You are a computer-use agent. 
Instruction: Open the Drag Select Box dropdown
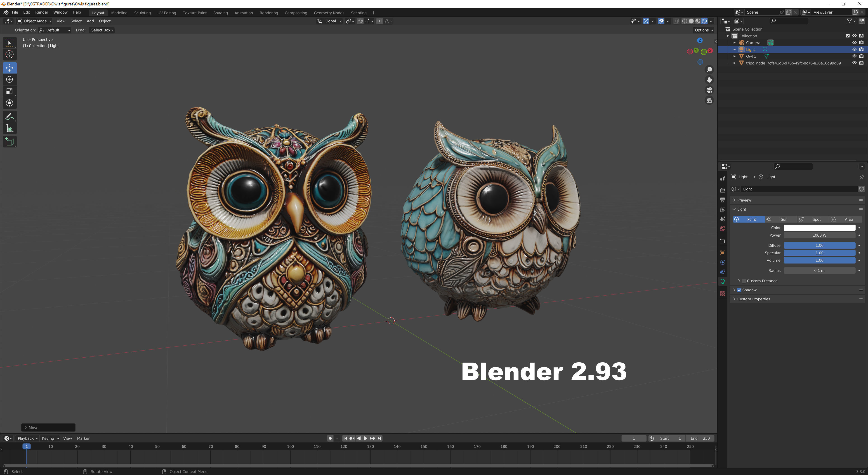(102, 30)
